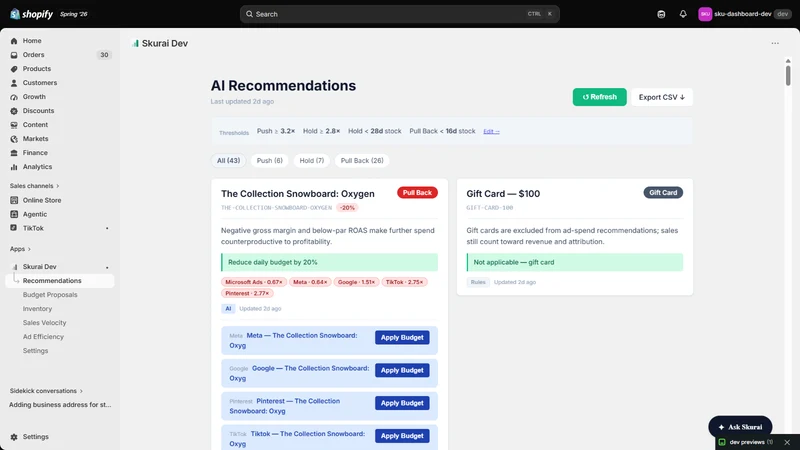
Task: Click the Oxygen snowboard card title
Action: 297,194
